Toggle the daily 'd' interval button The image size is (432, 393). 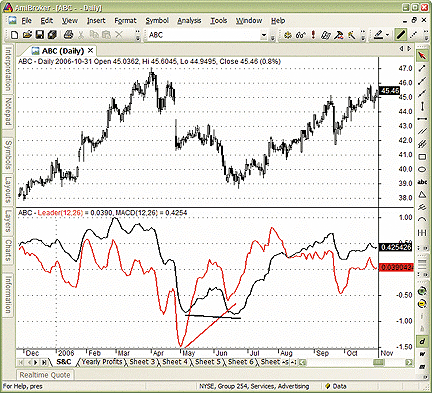pos(422,341)
